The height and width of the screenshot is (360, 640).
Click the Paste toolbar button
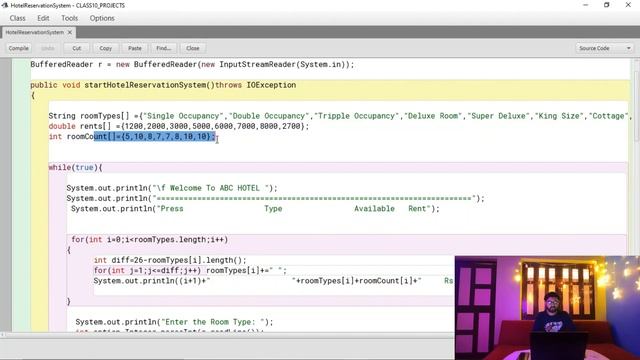click(x=135, y=48)
